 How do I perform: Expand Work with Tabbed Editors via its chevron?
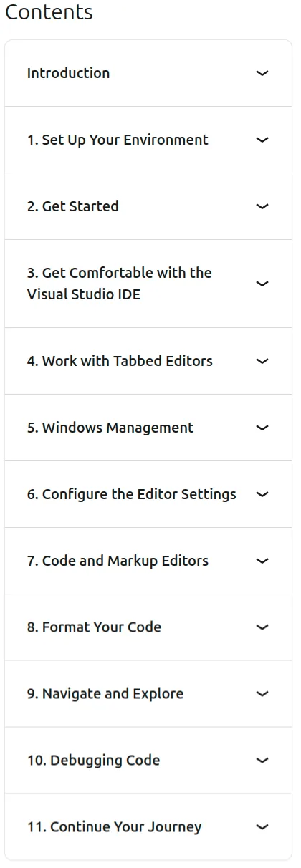point(262,361)
